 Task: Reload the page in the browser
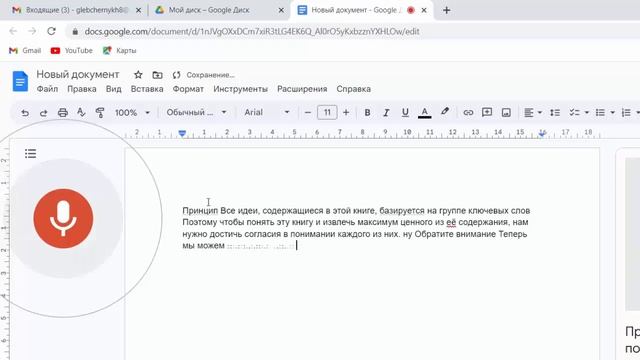(x=51, y=31)
